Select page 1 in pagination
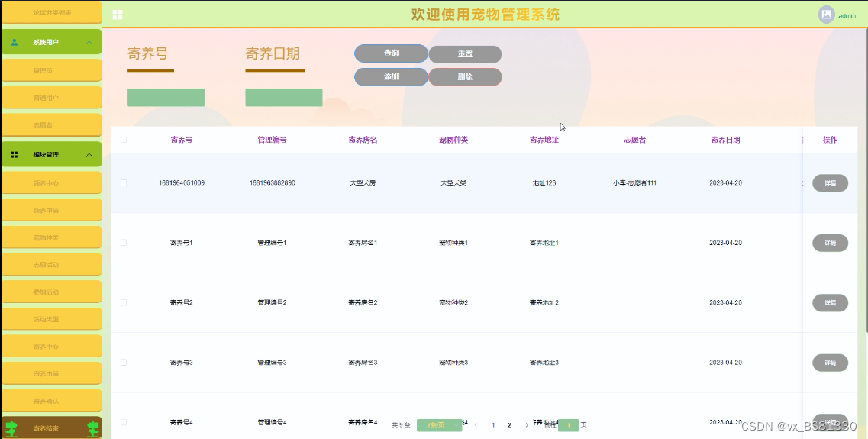The width and height of the screenshot is (868, 439). (493, 425)
